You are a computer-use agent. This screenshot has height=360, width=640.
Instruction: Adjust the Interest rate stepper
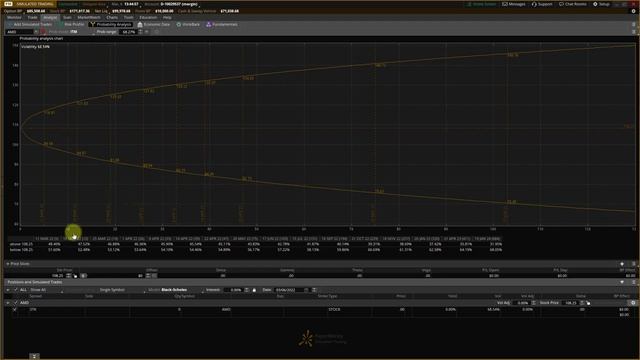[x=247, y=290]
